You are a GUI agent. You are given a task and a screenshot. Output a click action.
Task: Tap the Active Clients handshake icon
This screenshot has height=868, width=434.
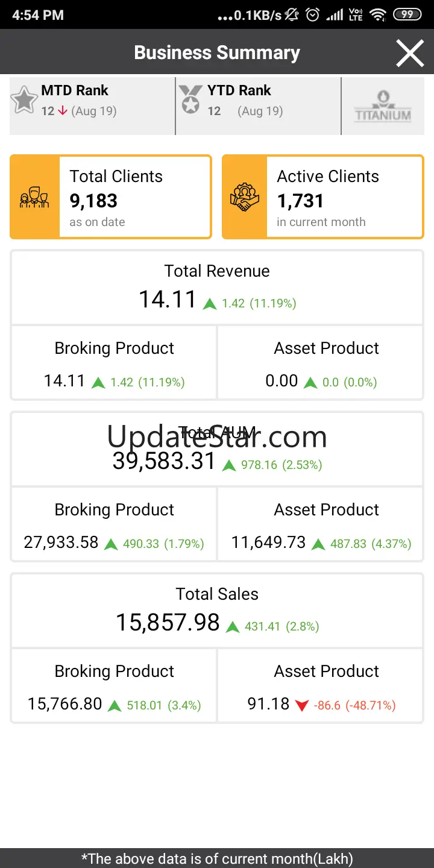point(245,198)
